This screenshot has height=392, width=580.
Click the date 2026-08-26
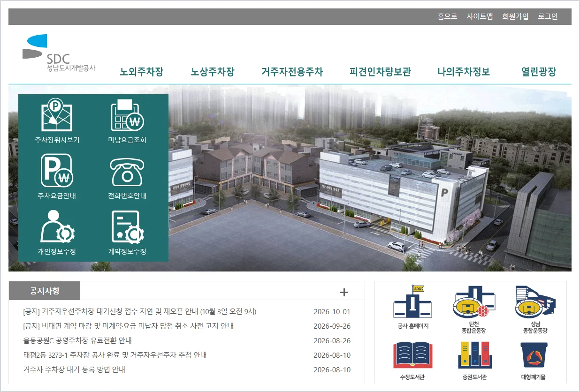[332, 341]
